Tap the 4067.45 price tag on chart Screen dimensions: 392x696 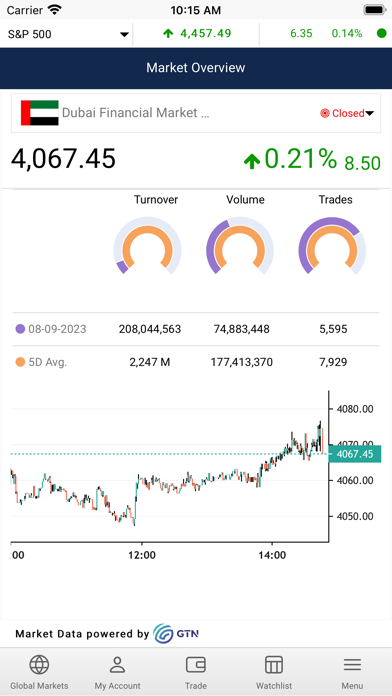(x=355, y=454)
